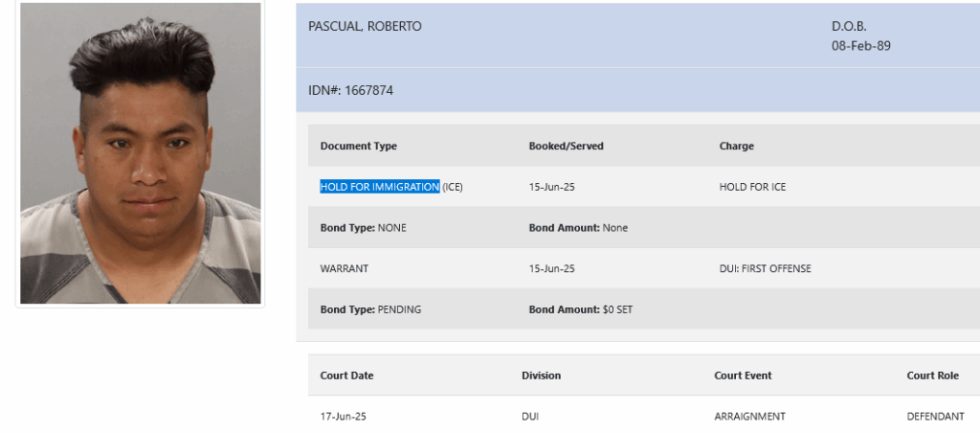Click the ARRAIGNMENT court event entry
Image resolution: width=980 pixels, height=433 pixels.
click(749, 416)
